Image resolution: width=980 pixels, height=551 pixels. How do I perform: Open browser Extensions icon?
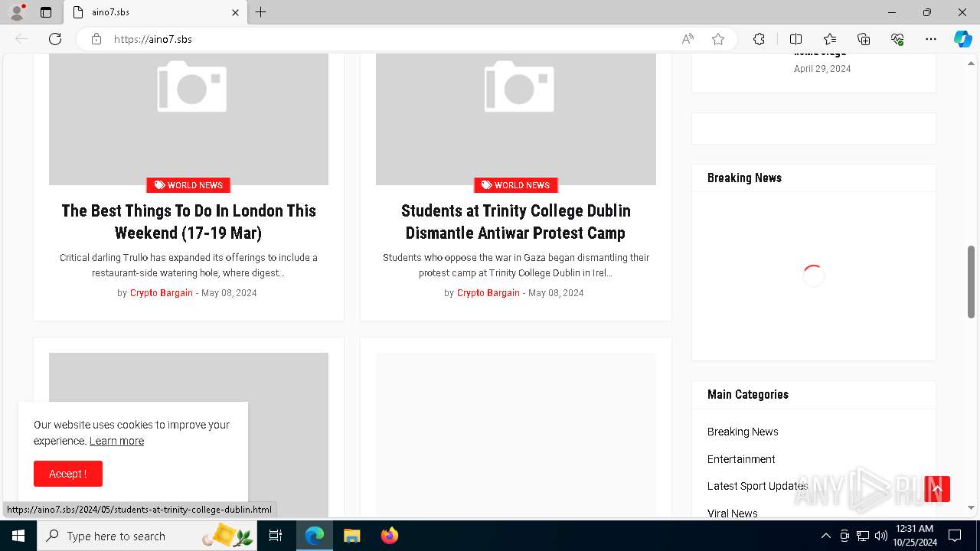759,39
